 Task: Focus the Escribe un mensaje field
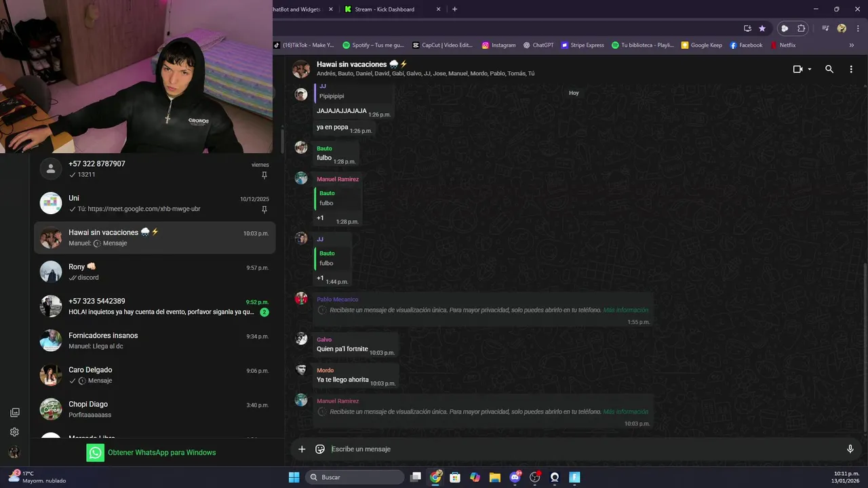click(x=583, y=449)
